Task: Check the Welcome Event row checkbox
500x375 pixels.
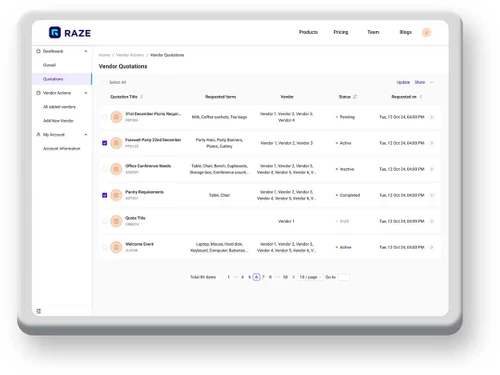Action: coord(104,247)
